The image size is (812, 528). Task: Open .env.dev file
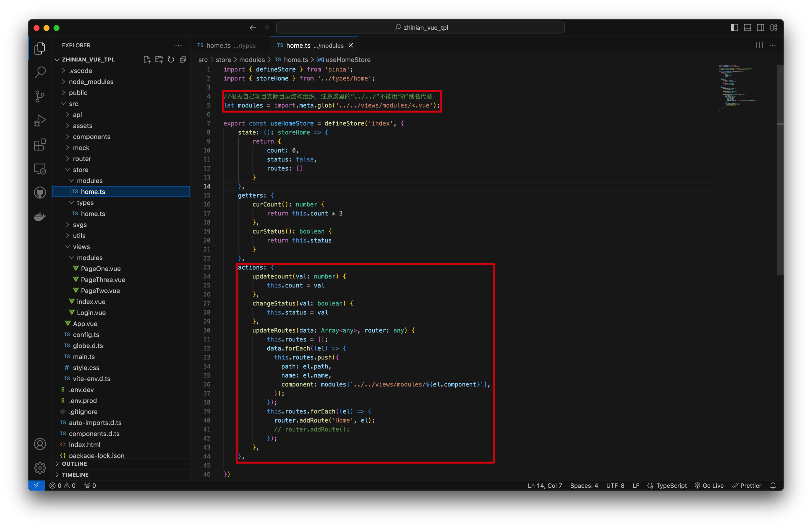(121, 389)
